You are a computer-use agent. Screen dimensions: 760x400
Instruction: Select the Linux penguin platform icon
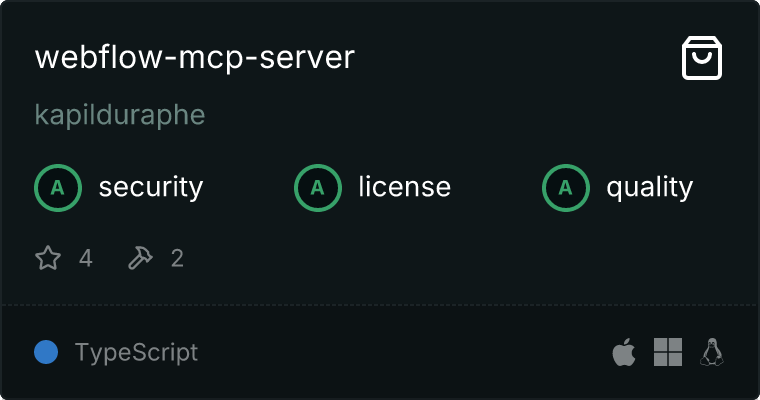(712, 352)
